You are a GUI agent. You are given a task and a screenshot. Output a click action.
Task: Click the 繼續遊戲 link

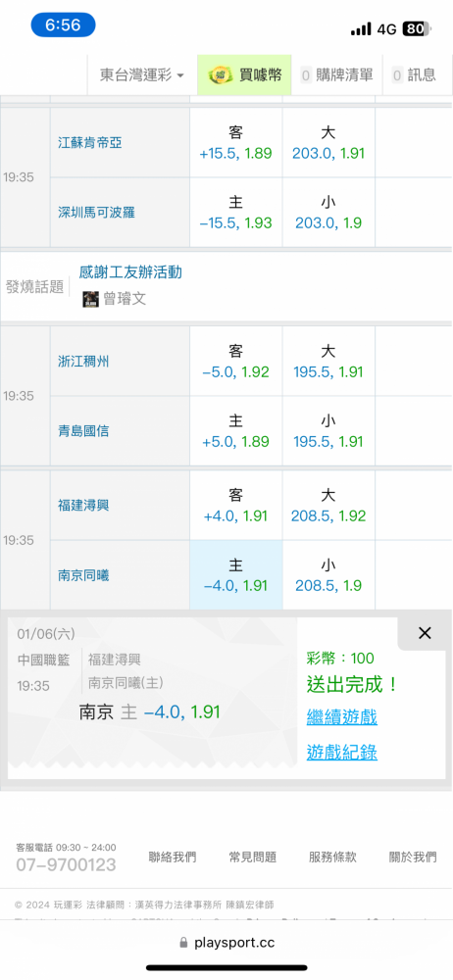(x=341, y=717)
